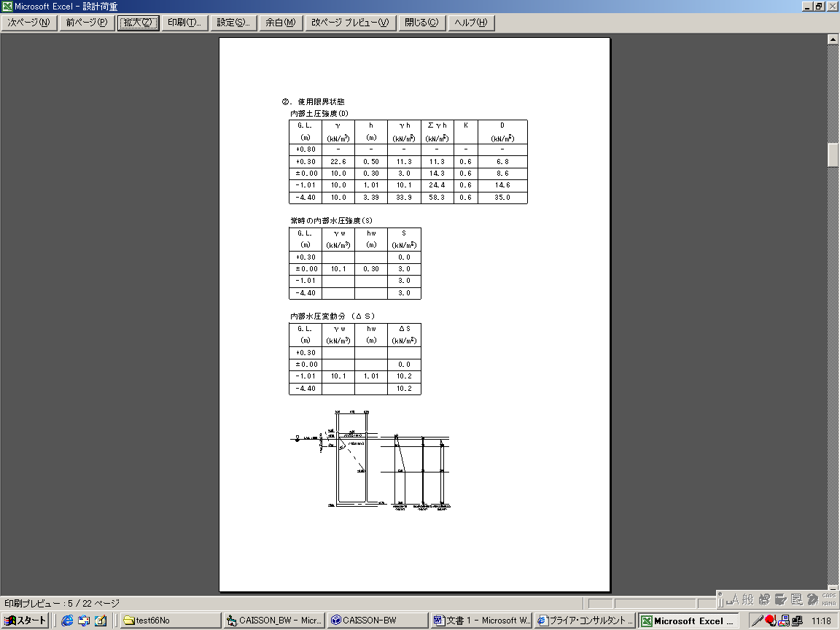Image resolution: width=840 pixels, height=630 pixels.
Task: Open プライア・コンサルタント browser window
Action: coord(585,621)
